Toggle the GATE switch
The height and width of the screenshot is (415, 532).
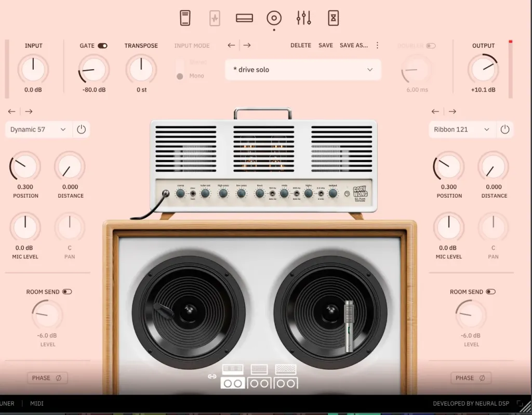point(102,46)
